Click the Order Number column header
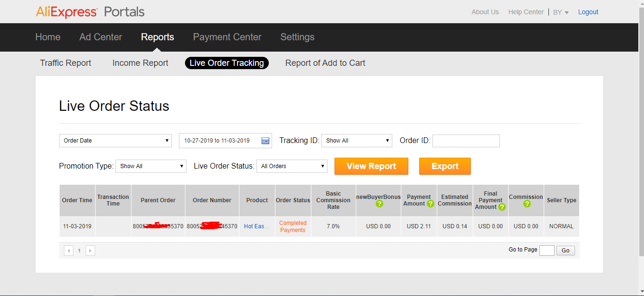The height and width of the screenshot is (296, 644). (x=212, y=200)
